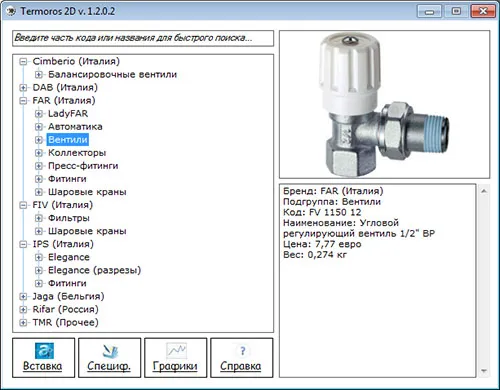Open the Специф. specification button
Screen dimensions: 500x390
point(109,358)
